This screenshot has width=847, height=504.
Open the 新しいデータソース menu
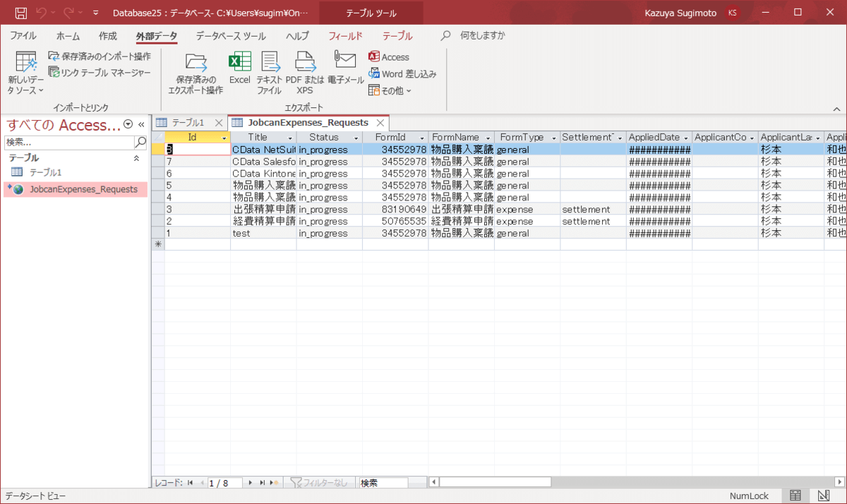coord(26,73)
